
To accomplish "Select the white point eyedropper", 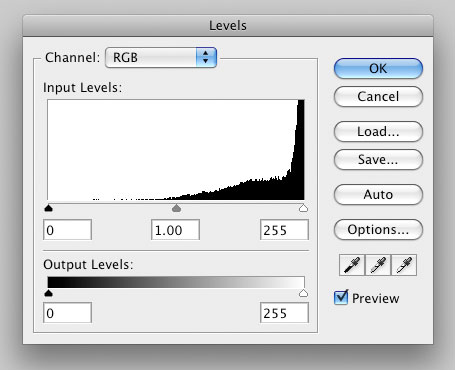I will (404, 265).
